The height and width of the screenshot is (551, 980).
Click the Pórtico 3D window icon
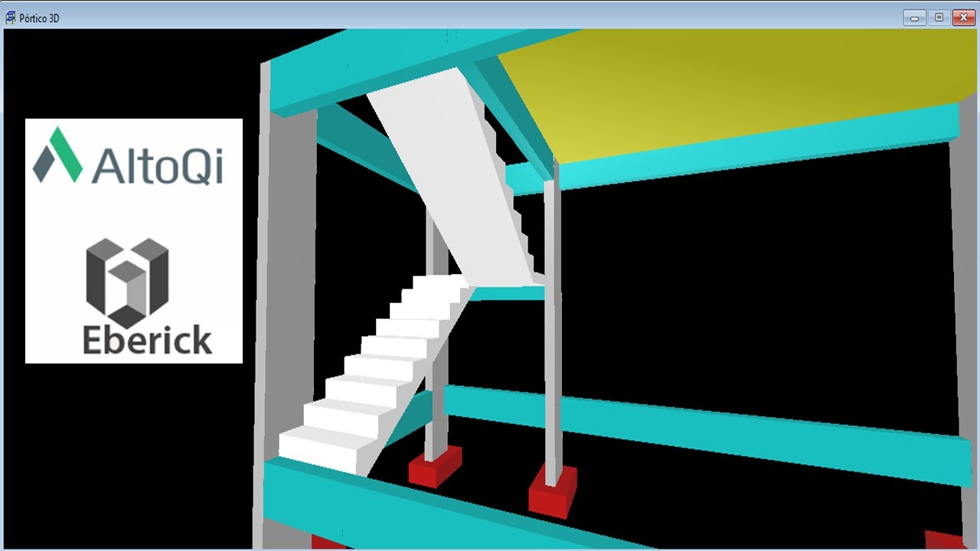click(11, 18)
